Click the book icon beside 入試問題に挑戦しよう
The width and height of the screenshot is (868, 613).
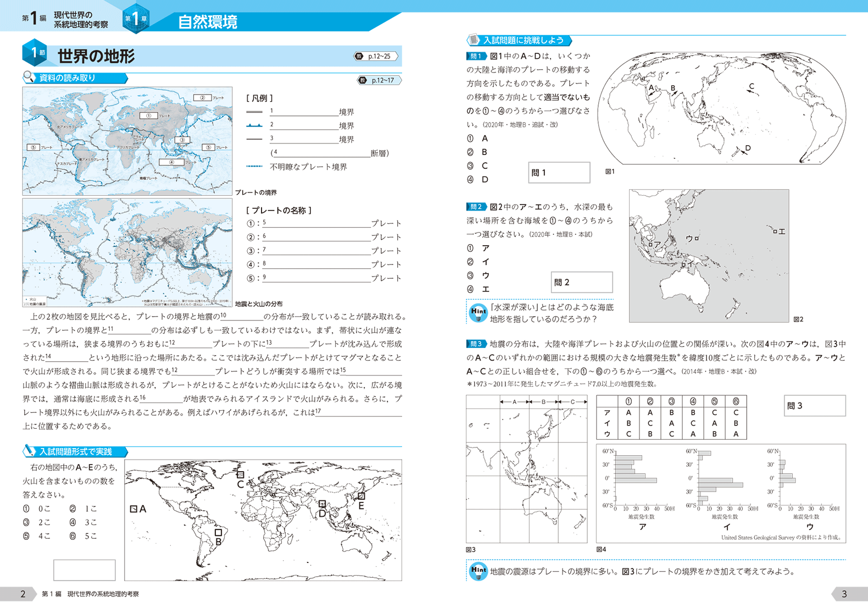pos(473,40)
